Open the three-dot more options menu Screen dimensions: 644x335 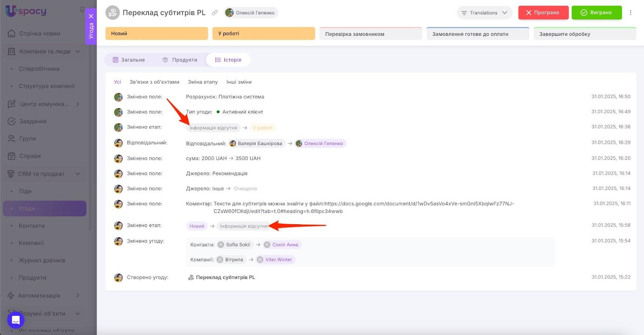(630, 12)
